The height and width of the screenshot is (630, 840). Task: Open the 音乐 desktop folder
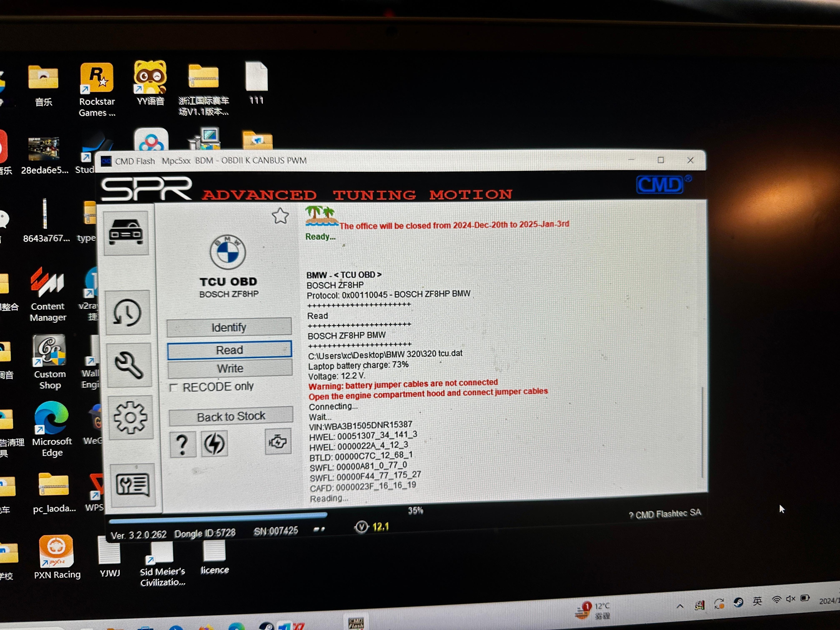43,86
